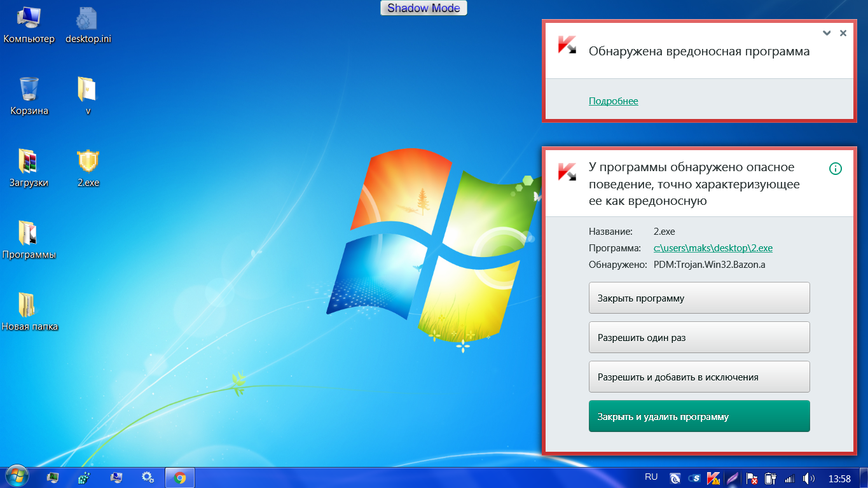
Task: Open Action Center flag in tray
Action: click(751, 478)
